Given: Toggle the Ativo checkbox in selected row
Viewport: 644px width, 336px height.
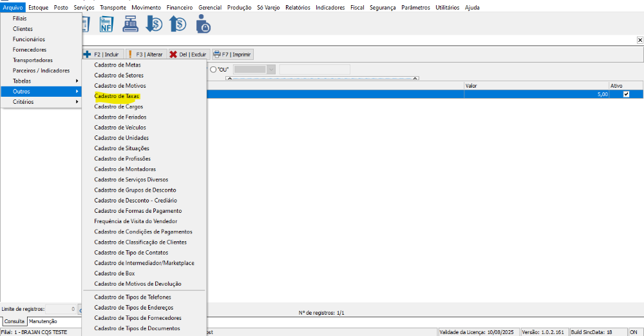Looking at the screenshot, I should [626, 94].
